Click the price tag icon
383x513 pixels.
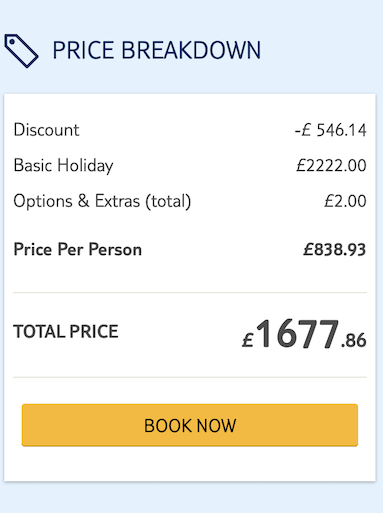pos(21,51)
